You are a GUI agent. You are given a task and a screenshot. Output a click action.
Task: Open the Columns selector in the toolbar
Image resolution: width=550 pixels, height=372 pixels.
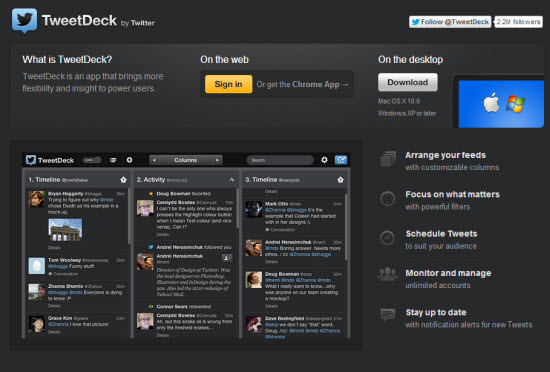pos(186,160)
